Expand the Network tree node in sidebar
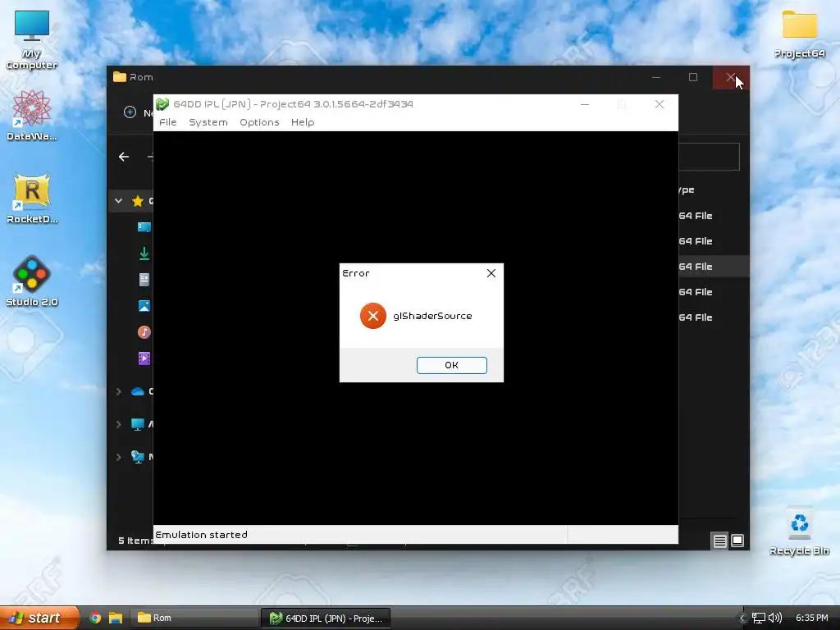Image resolution: width=840 pixels, height=630 pixels. [x=118, y=457]
